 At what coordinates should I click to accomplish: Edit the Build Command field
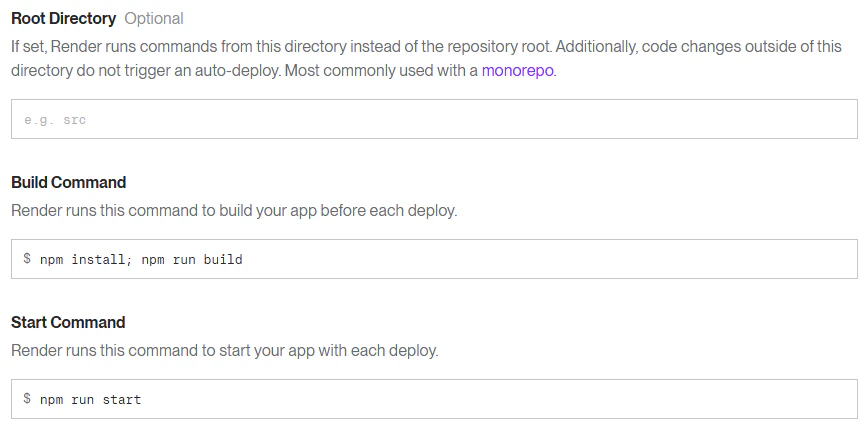[x=434, y=259]
